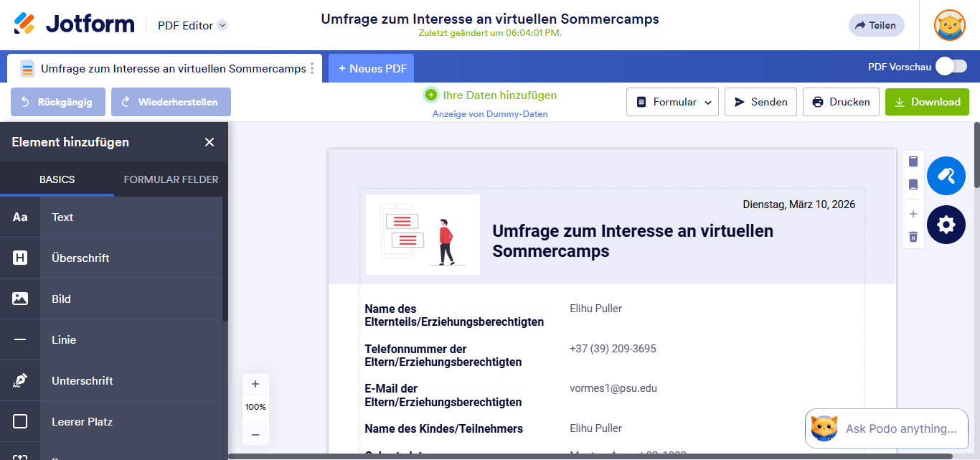Click the green Download button
This screenshot has height=460, width=980.
point(927,101)
